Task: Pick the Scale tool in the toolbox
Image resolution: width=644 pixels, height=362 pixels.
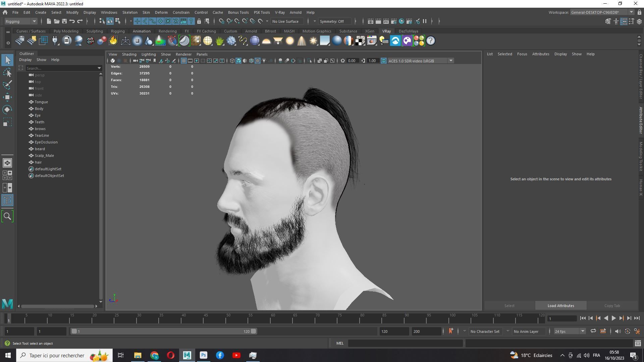Action: coord(7,122)
